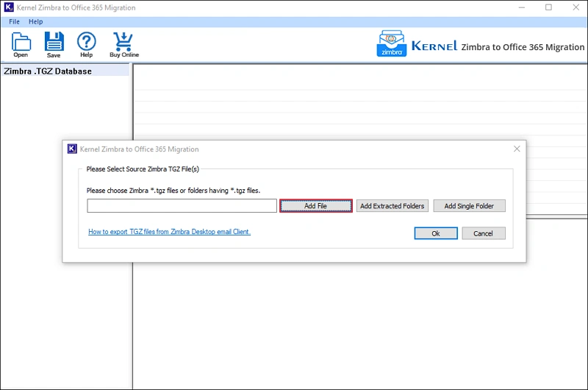
Task: Click the Add Extracted Folders button
Action: click(392, 206)
